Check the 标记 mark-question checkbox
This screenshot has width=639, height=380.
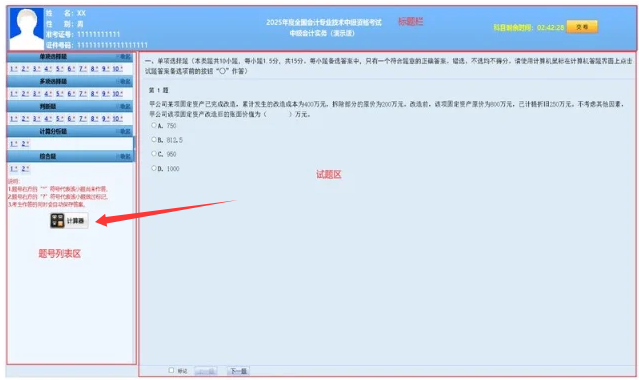point(171,370)
